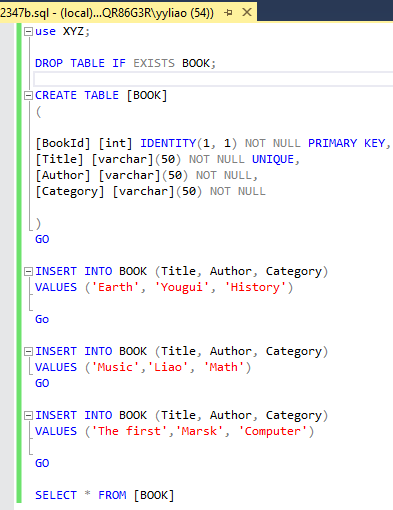Click the 'Yougui' string value

pyautogui.click(x=182, y=287)
